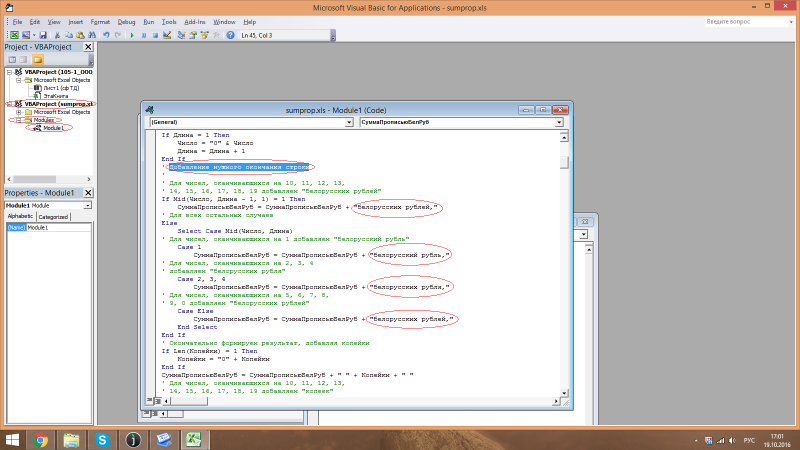Open the Help menu
This screenshot has height=450, width=800.
click(249, 22)
